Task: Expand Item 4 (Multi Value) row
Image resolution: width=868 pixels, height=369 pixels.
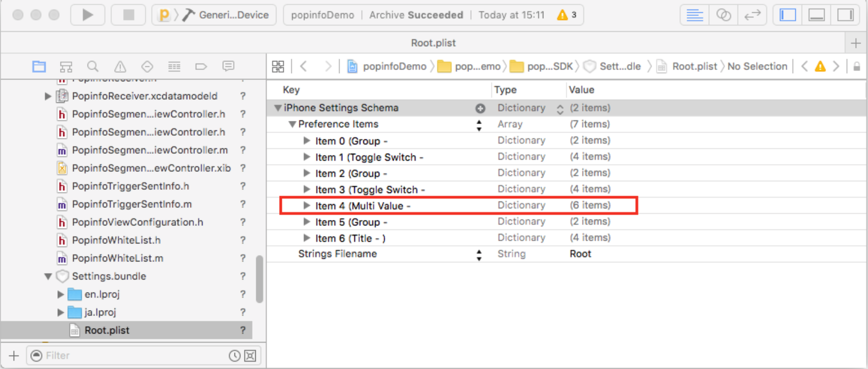Action: [307, 206]
